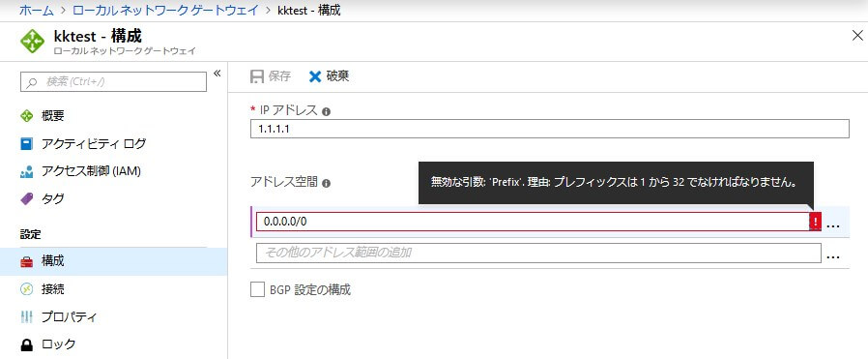Edit the 0.0.0.0/0 address range field
The width and height of the screenshot is (868, 359).
pos(534,222)
